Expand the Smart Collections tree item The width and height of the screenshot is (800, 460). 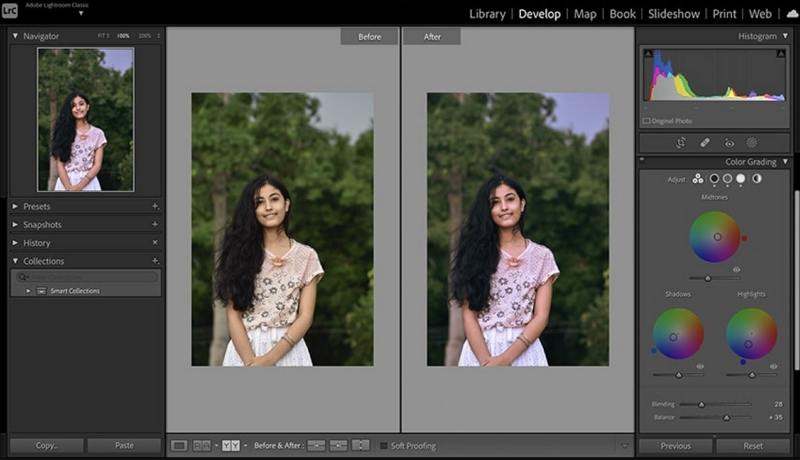[x=28, y=291]
